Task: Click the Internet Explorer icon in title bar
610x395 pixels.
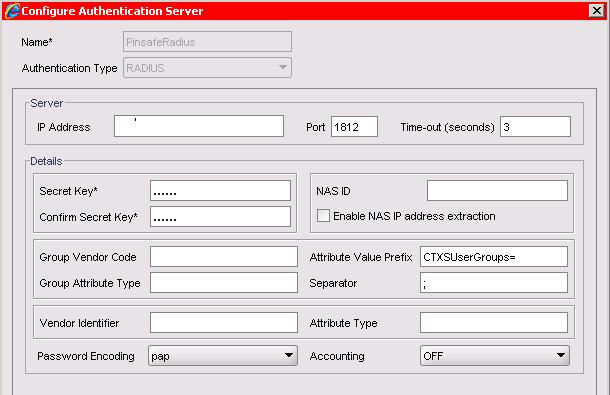Action: coord(11,11)
